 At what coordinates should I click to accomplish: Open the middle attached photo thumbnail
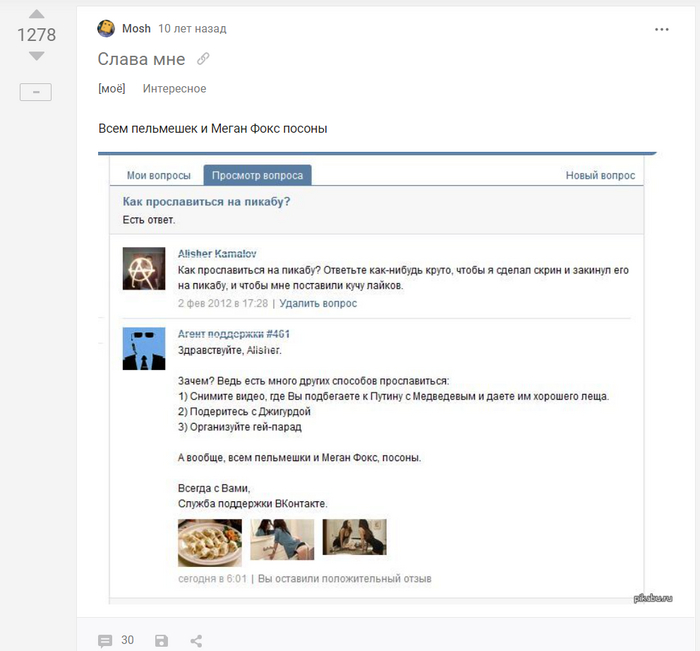[282, 539]
